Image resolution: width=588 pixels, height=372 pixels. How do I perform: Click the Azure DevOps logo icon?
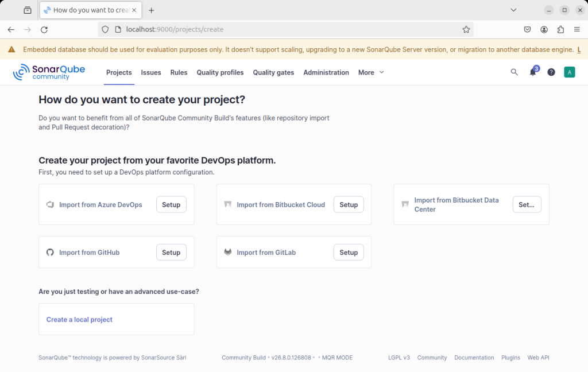(51, 204)
